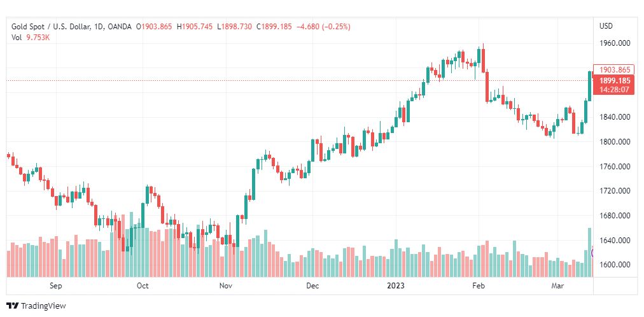This screenshot has width=644, height=317.
Task: Click the tallest green volume bar in March
Action: (x=589, y=253)
